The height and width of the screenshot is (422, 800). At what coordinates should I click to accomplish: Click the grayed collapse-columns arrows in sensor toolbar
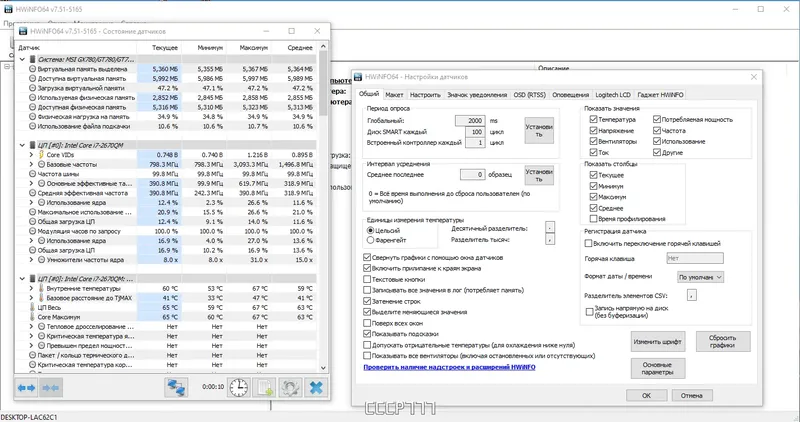51,388
